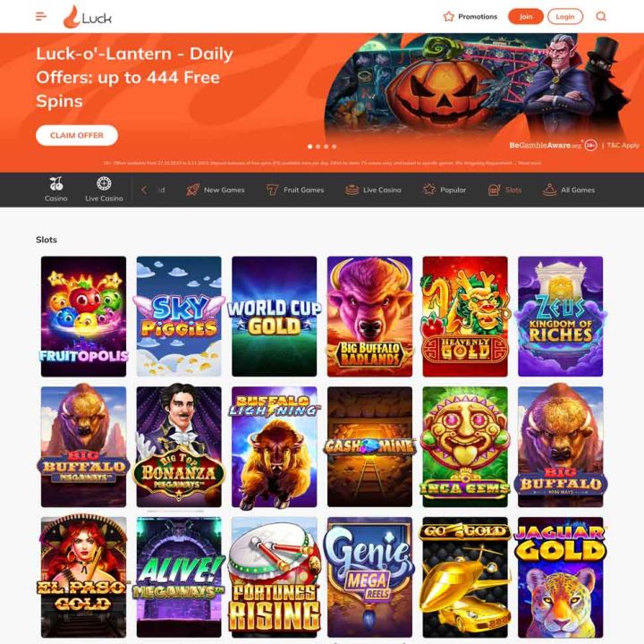Open the Slots category tab
Image resolution: width=644 pixels, height=644 pixels.
pos(504,190)
